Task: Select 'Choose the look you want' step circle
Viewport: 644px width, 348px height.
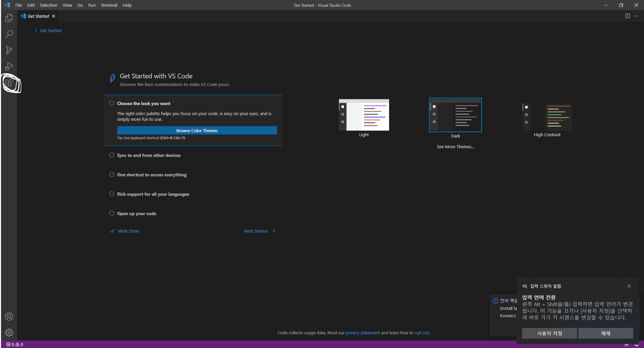Action: pyautogui.click(x=112, y=103)
